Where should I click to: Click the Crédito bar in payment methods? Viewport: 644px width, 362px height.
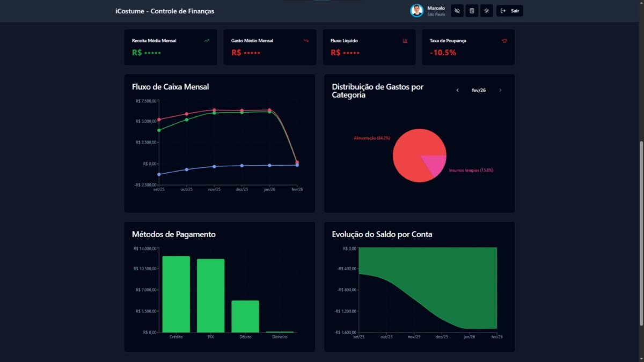coord(176,294)
